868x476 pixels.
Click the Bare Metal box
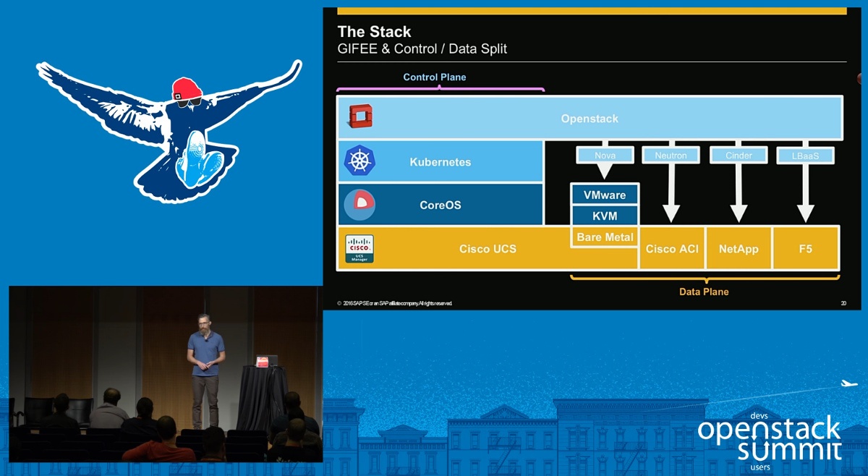coord(605,237)
